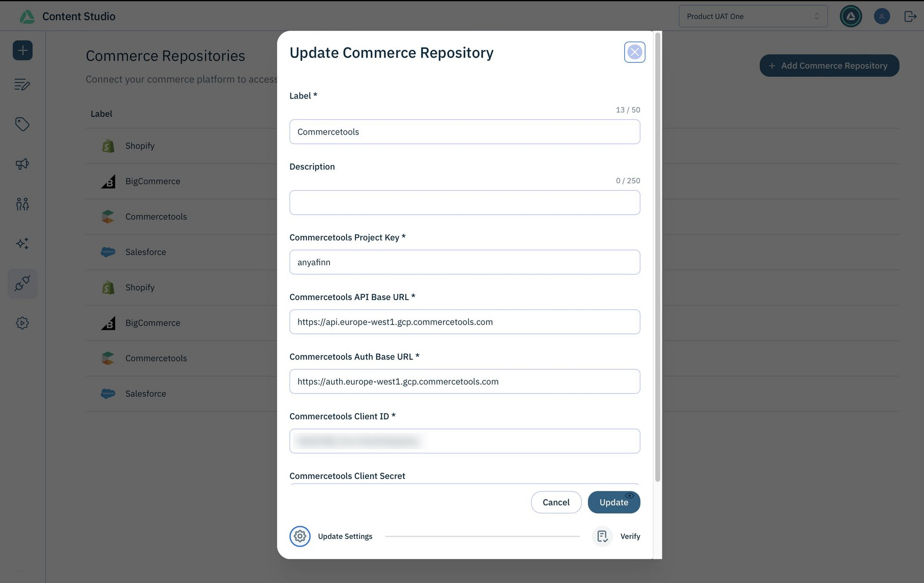This screenshot has width=924, height=583.
Task: Click the first Shopify logo icon
Action: tap(108, 146)
